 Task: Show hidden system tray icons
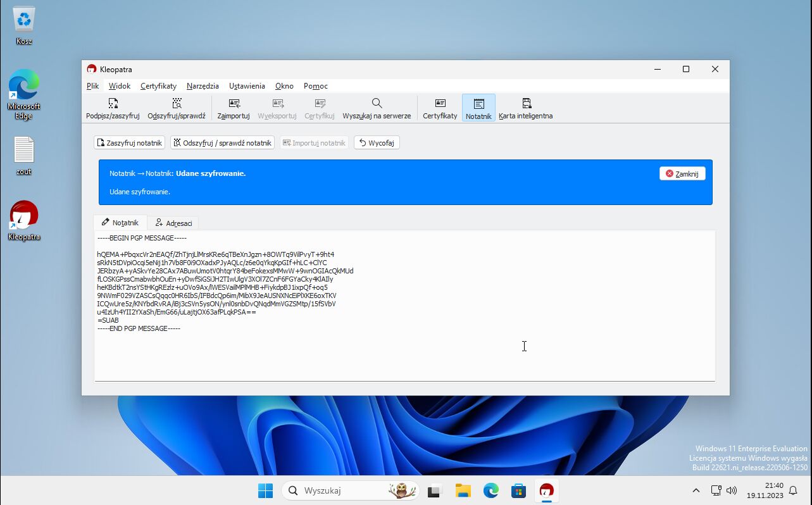click(x=696, y=490)
